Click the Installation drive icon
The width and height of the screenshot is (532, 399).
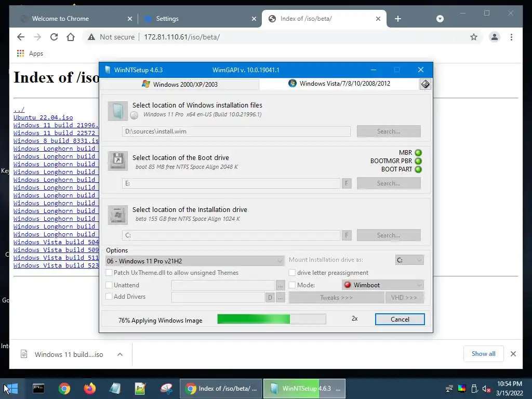tap(118, 215)
